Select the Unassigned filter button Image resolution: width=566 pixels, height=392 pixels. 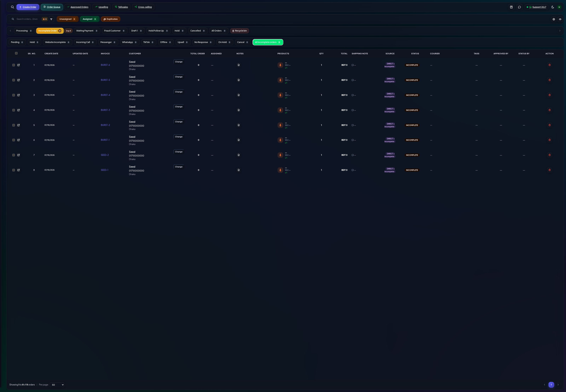[68, 19]
